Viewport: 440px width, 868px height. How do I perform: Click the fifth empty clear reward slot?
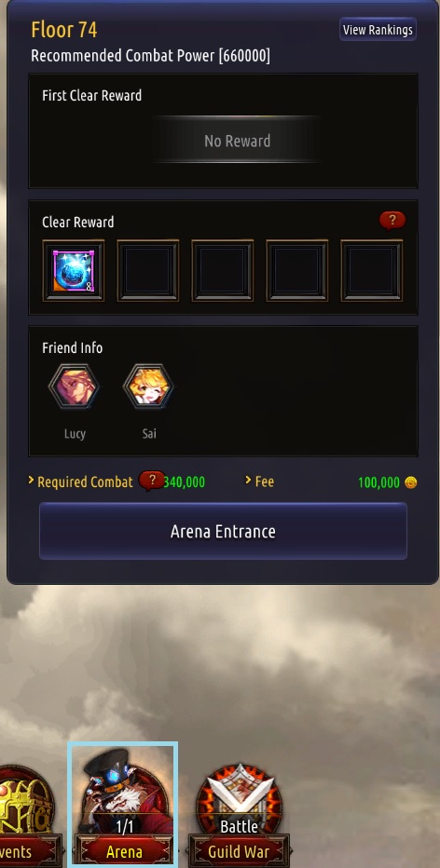point(371,271)
